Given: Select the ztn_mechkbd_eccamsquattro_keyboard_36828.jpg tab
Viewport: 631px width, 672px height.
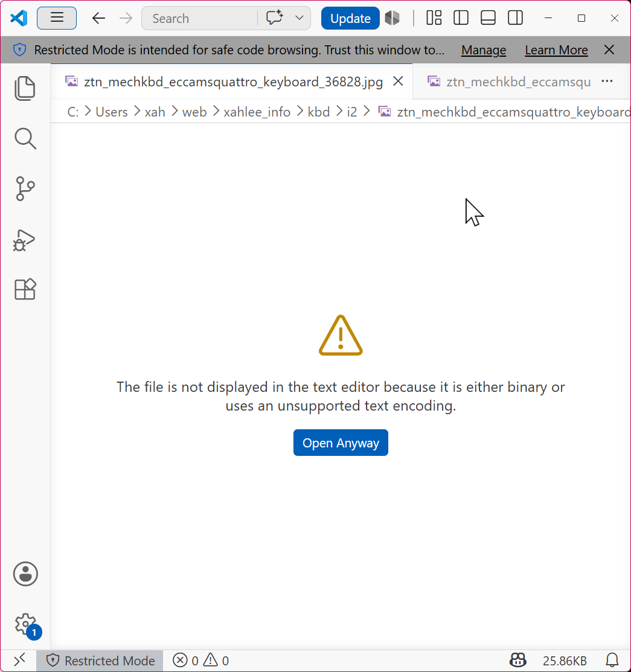Looking at the screenshot, I should [232, 82].
